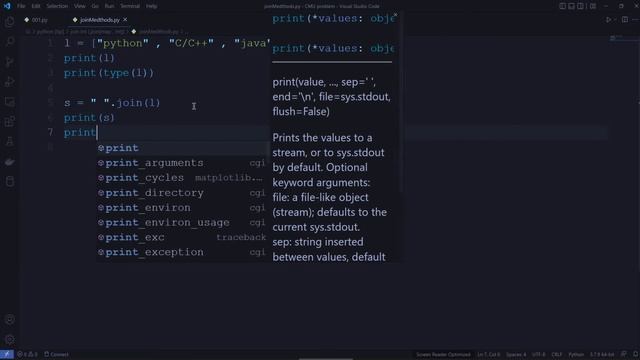Choose the 'print' suggestion
The width and height of the screenshot is (640, 360).
coord(183,148)
